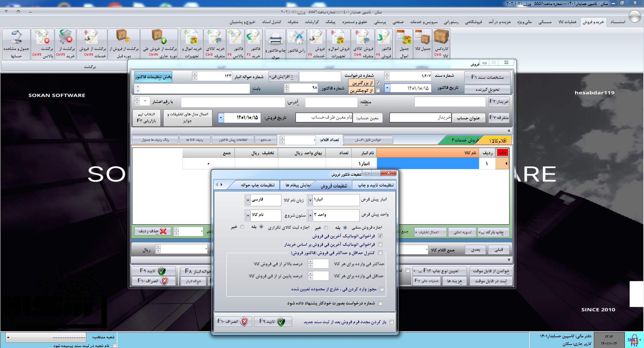Screen dimensions: 644x348
Task: Check auto-suggest request number (شماره درخواست) option
Action: coord(380,303)
